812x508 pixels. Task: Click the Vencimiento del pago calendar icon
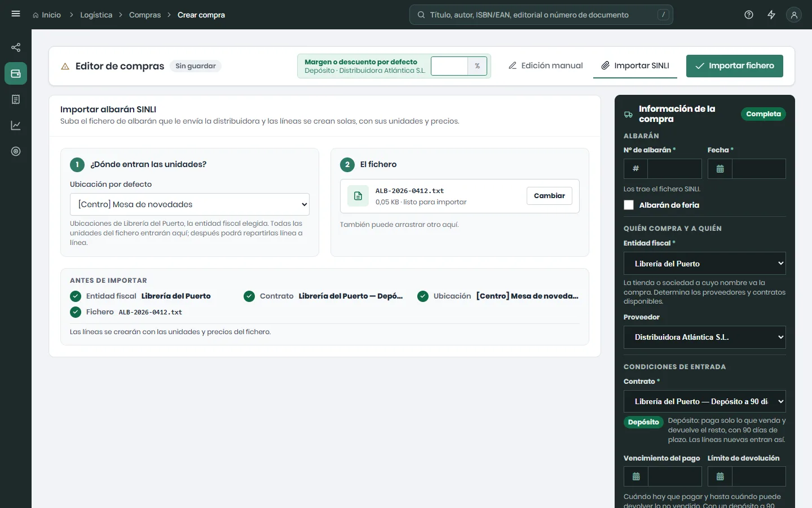tap(636, 476)
